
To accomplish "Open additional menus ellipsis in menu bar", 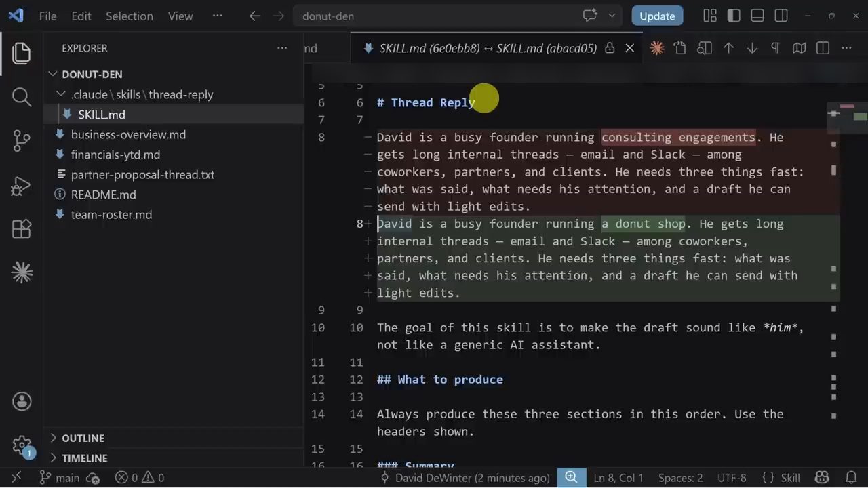I will point(217,16).
